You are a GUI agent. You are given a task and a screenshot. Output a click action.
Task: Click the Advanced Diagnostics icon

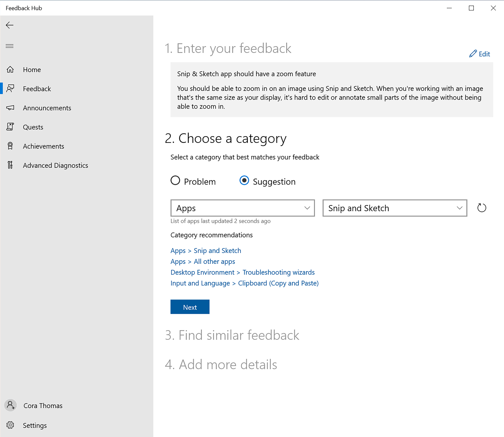[11, 165]
